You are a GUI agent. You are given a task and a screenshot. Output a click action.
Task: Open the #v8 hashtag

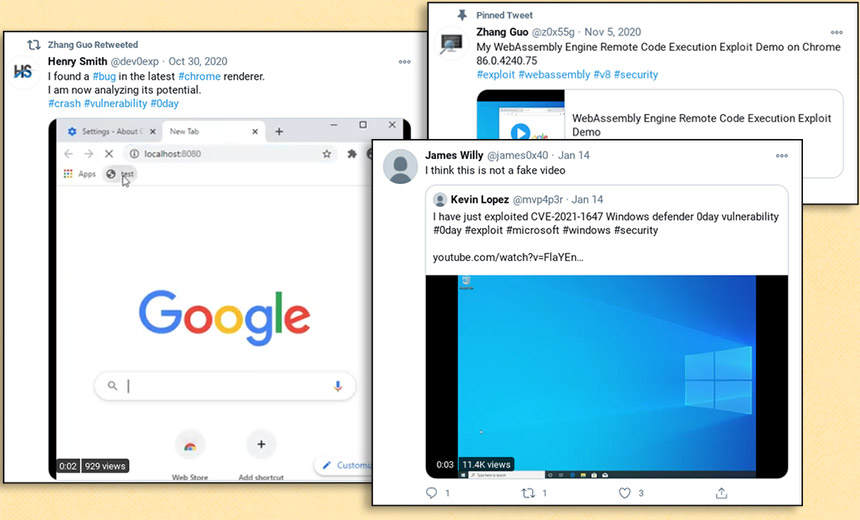coord(602,75)
